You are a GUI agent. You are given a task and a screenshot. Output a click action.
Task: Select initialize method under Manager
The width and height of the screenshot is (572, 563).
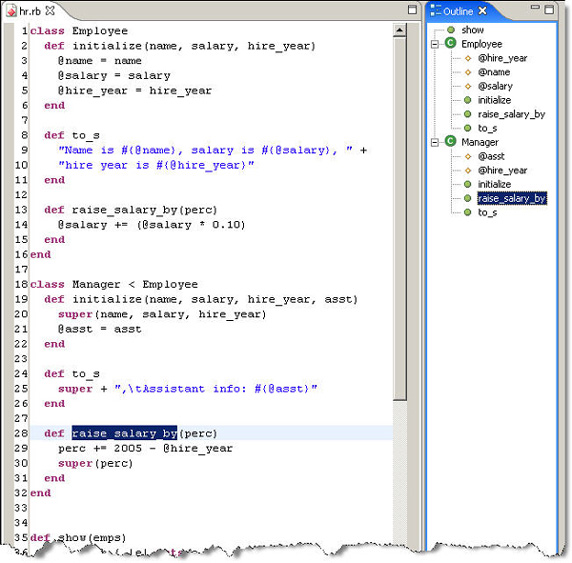click(494, 184)
